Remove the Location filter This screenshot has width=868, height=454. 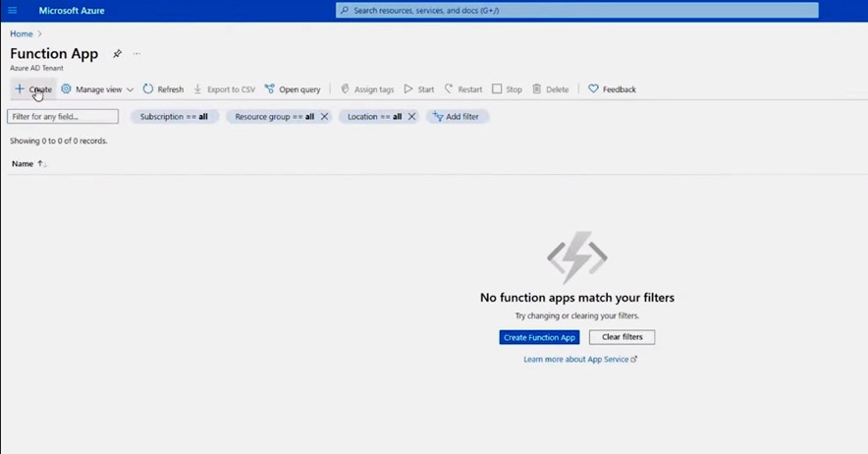pos(411,116)
